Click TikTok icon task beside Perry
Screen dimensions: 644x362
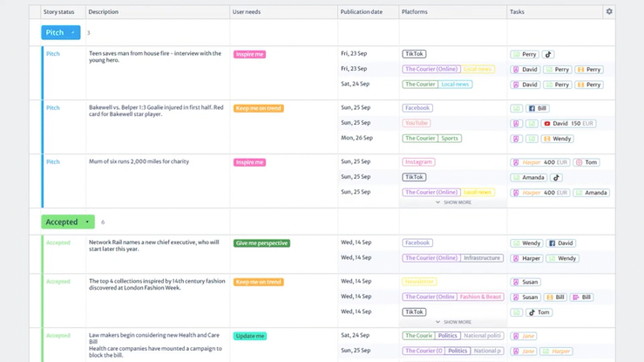(548, 54)
